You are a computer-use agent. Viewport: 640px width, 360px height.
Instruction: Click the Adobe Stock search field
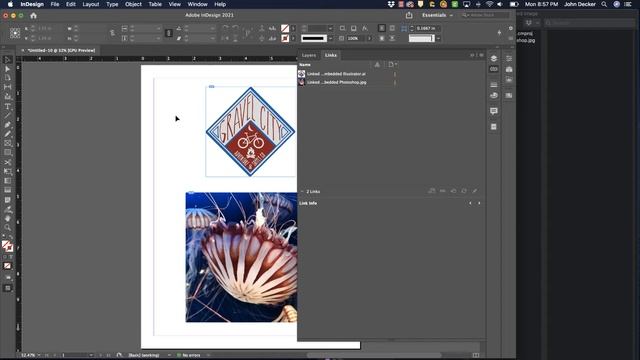pyautogui.click(x=485, y=15)
